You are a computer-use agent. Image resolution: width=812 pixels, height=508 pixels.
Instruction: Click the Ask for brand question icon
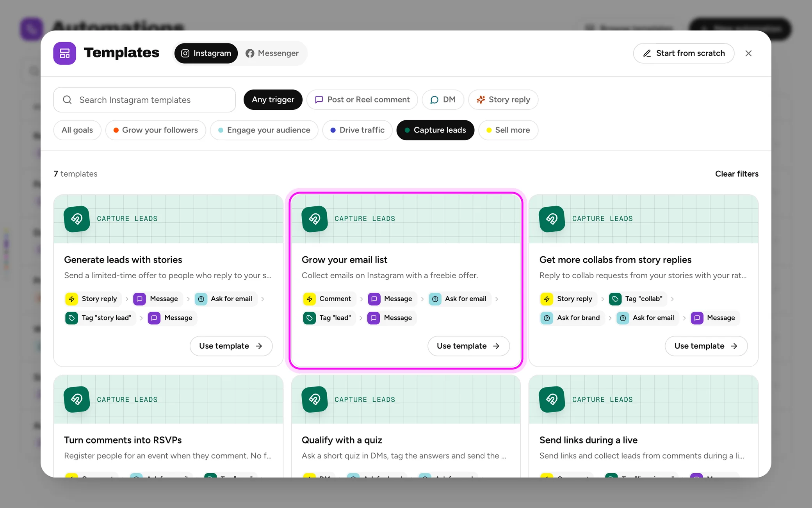tap(547, 318)
